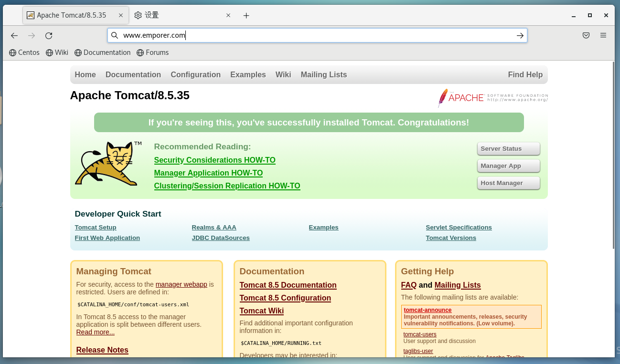The image size is (620, 364).
Task: Open the tomcat-users mailing list link
Action: pos(420,334)
